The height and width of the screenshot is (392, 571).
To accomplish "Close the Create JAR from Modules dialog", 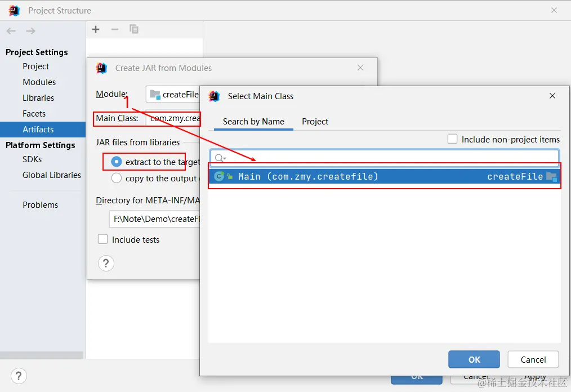I will click(360, 68).
